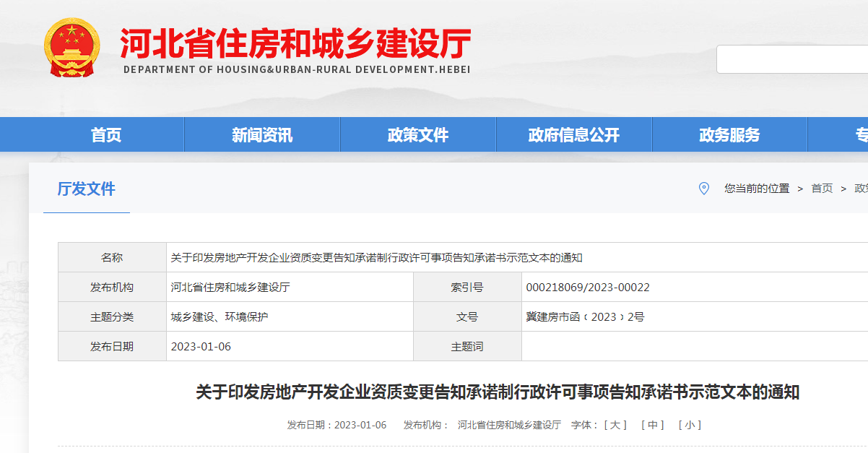
Task: Click the index number 000218069/2023-00022
Action: tap(588, 288)
